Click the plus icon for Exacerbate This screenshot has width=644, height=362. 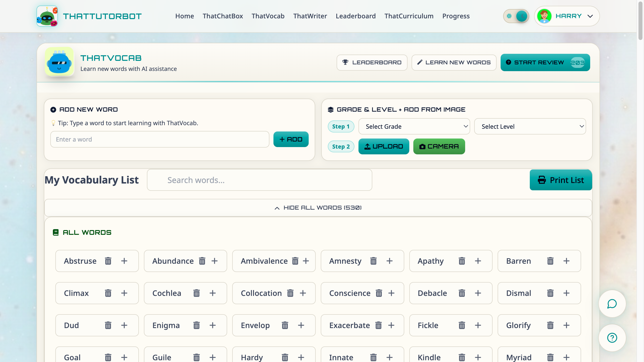point(391,325)
